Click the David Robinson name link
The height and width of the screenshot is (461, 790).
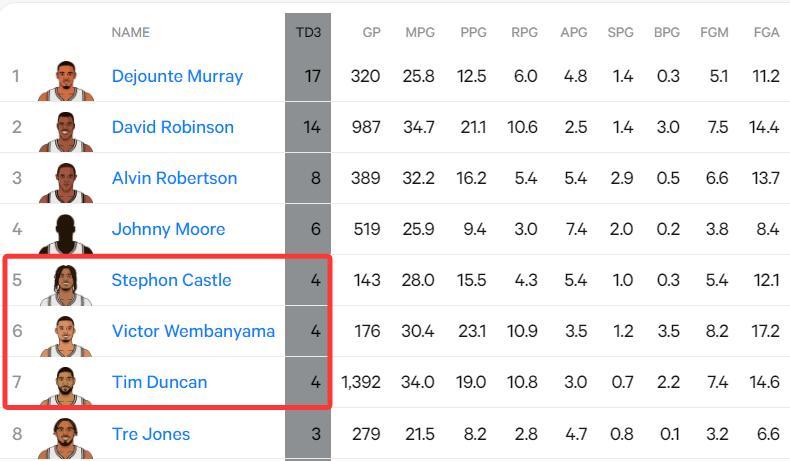point(172,127)
